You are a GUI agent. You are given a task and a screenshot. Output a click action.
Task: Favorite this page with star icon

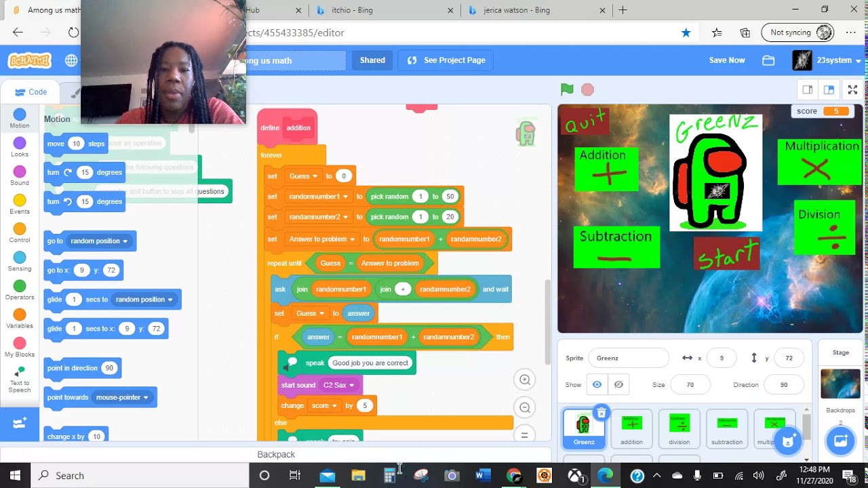click(x=686, y=33)
